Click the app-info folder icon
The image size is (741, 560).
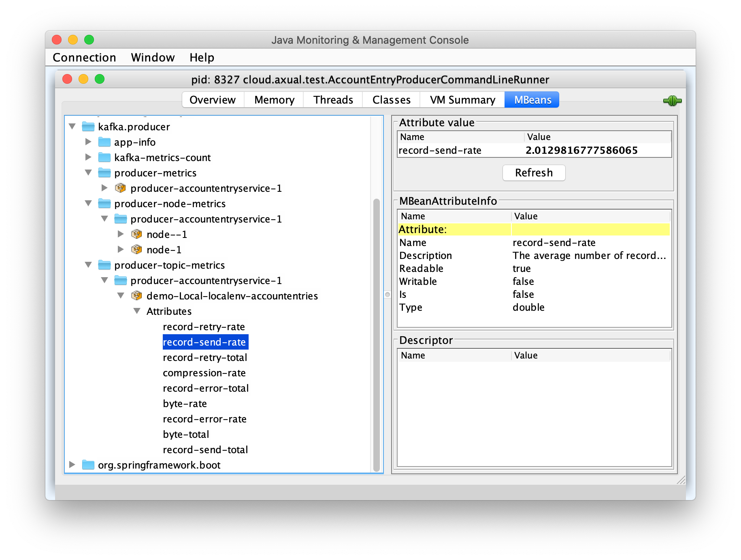pos(104,142)
